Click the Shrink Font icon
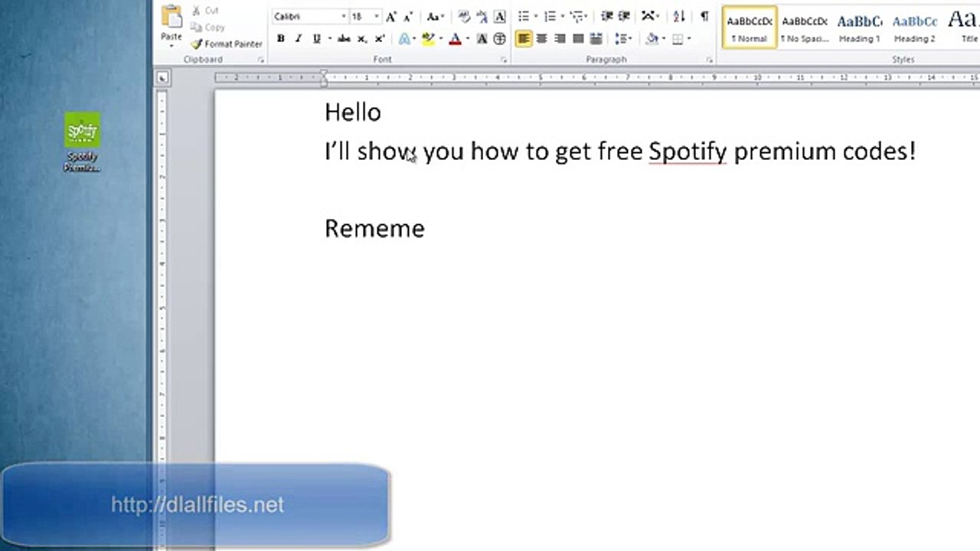Image resolution: width=980 pixels, height=551 pixels. coord(409,16)
